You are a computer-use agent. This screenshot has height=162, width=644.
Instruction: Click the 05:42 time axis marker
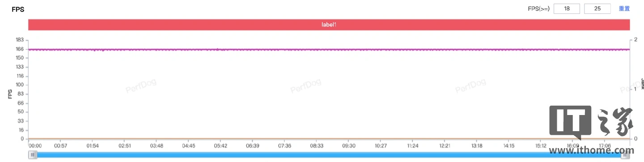coord(220,146)
